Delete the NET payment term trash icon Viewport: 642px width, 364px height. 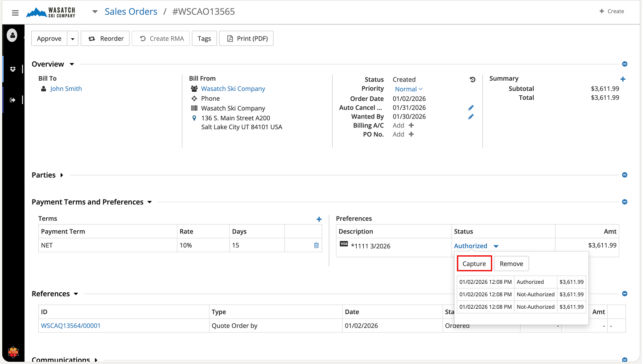tap(316, 245)
